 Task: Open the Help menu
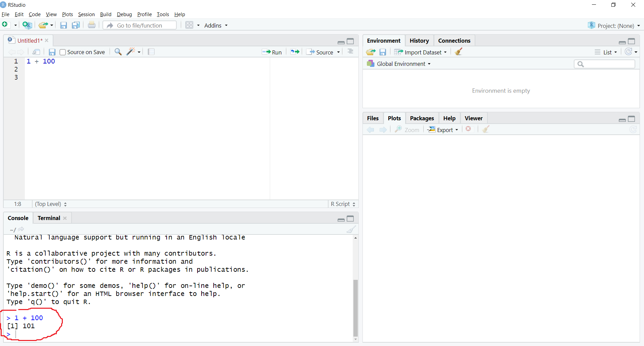pos(180,14)
